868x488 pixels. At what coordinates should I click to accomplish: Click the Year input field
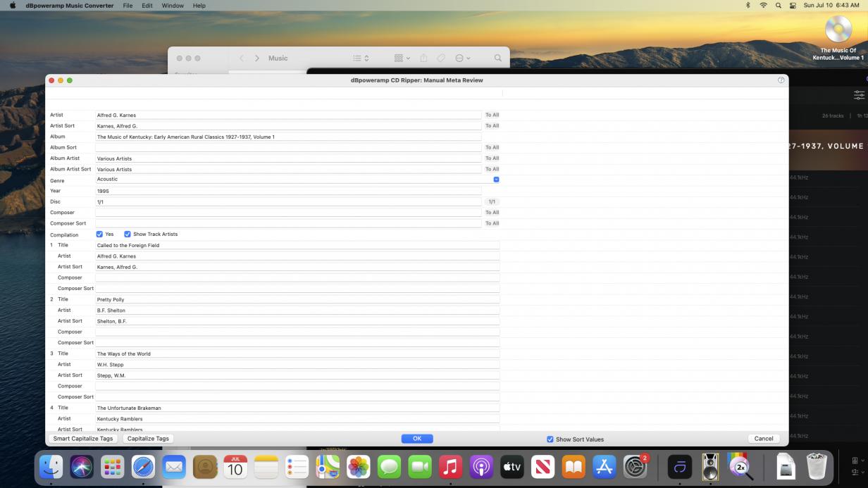pyautogui.click(x=288, y=191)
